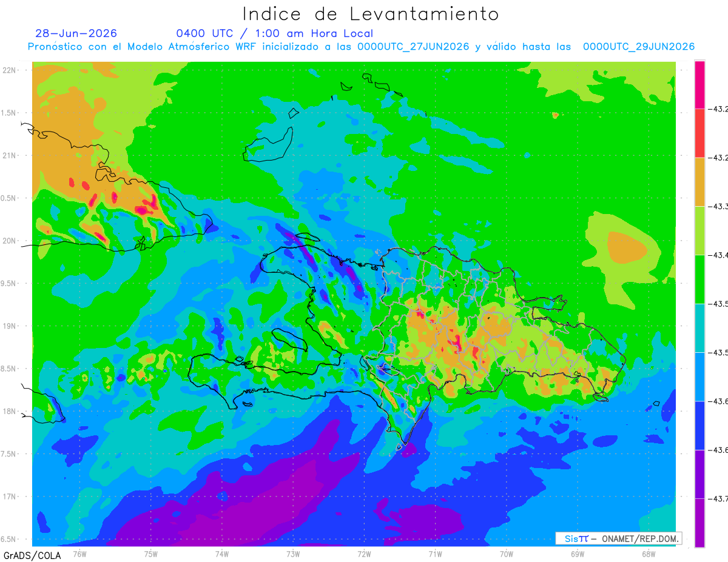Viewport: 728px width, 562px height.
Task: Select the yellow-green swatch in the color bar
Action: click(x=699, y=230)
